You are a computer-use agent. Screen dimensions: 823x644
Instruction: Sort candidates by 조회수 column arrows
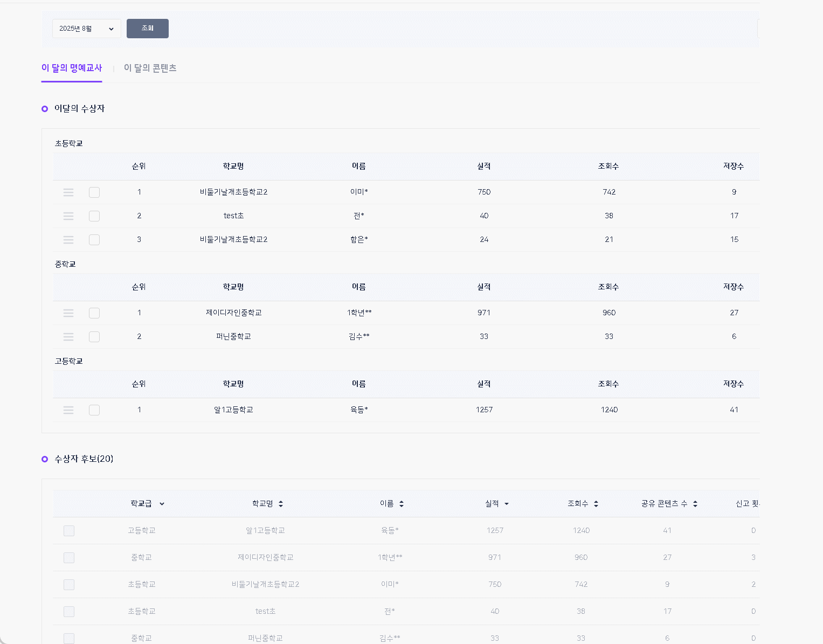tap(596, 504)
